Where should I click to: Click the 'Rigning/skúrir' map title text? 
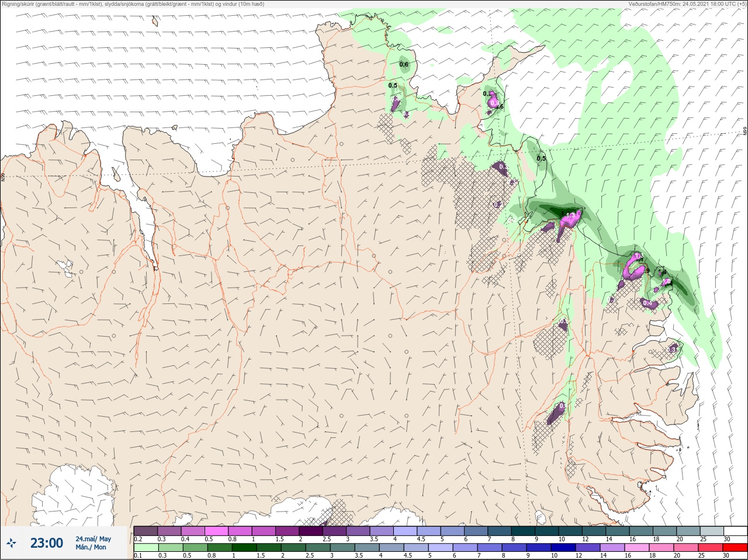coord(133,4)
